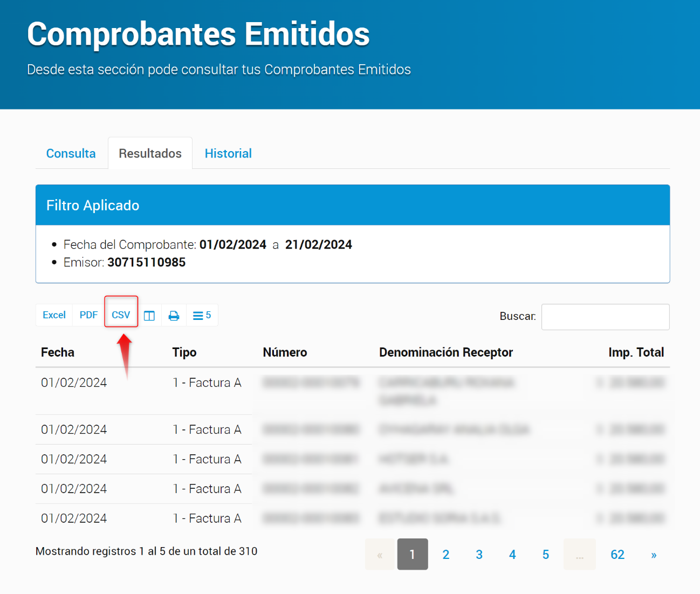Sort table by Tipo column
The height and width of the screenshot is (594, 700).
point(184,352)
